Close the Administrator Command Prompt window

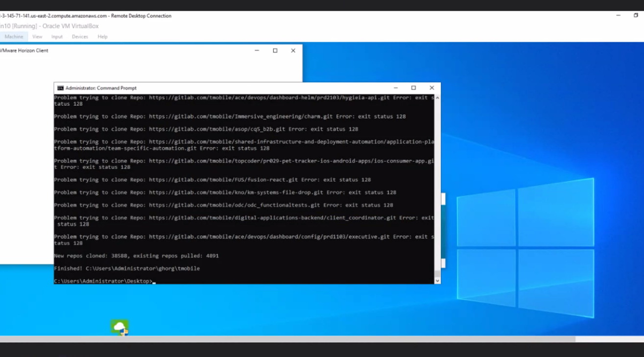tap(431, 88)
